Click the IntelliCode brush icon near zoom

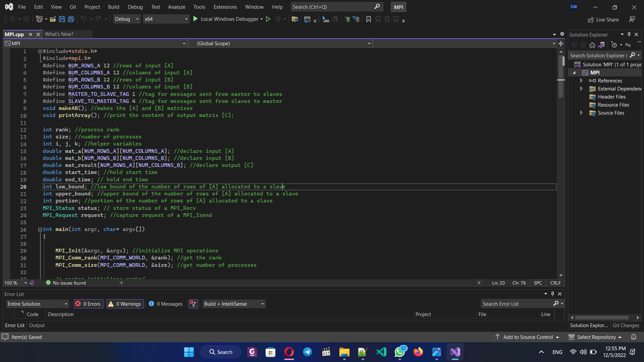pos(32,283)
